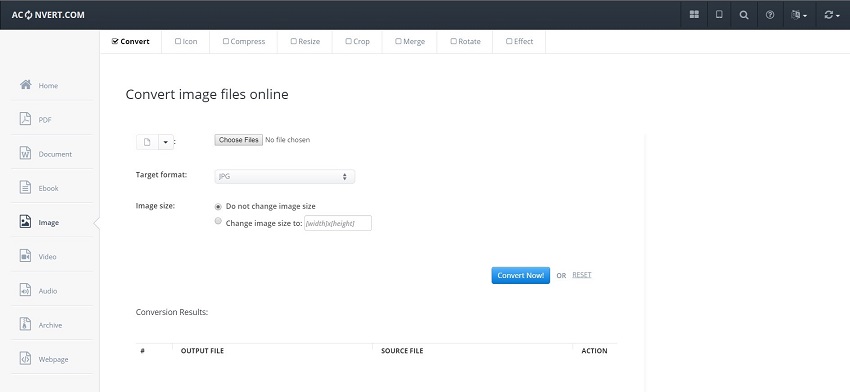Open the refresh arrows dropdown in header

832,15
